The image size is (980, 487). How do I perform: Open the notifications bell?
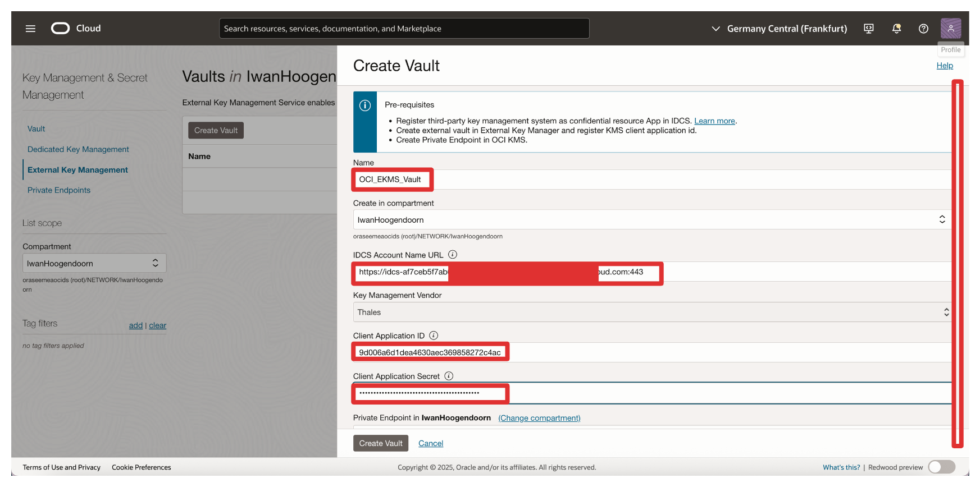896,29
